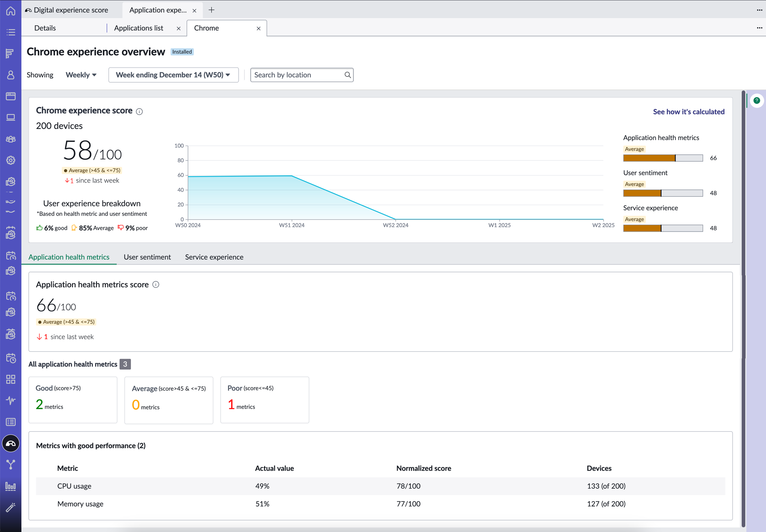Add a new tab with the plus icon

point(212,10)
